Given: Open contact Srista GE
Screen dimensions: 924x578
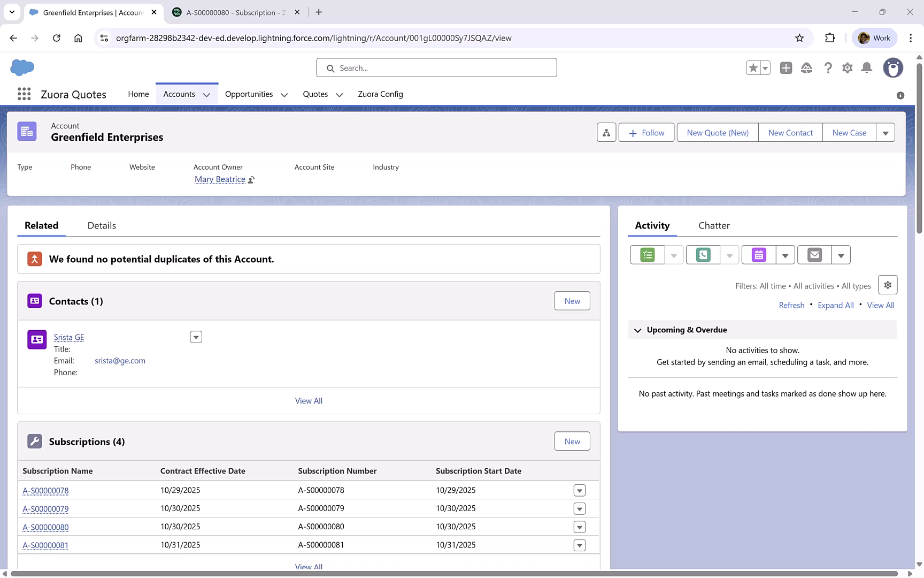Looking at the screenshot, I should click(68, 337).
